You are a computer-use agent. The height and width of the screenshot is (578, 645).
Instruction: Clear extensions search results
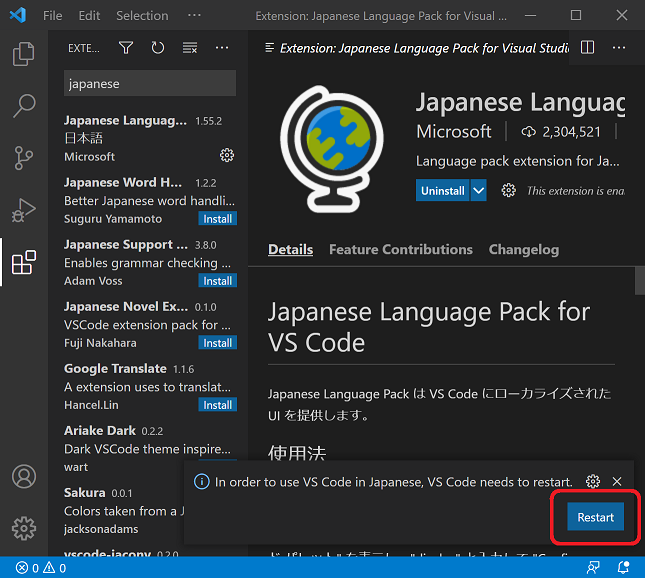coord(190,48)
